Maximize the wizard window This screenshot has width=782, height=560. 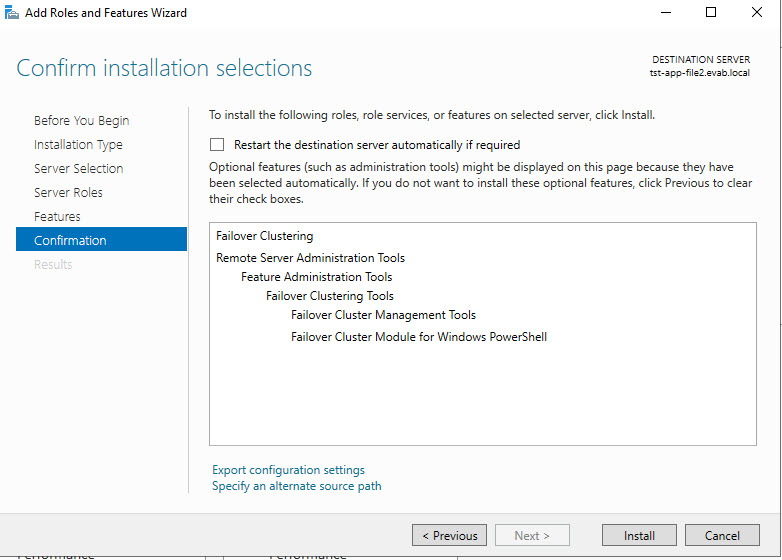(711, 13)
